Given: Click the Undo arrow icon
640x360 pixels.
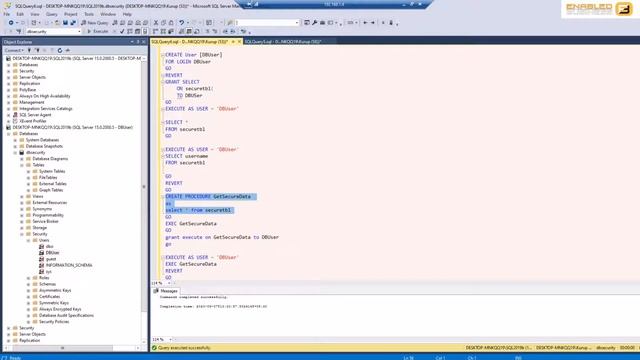Looking at the screenshot, I should coord(182,23).
